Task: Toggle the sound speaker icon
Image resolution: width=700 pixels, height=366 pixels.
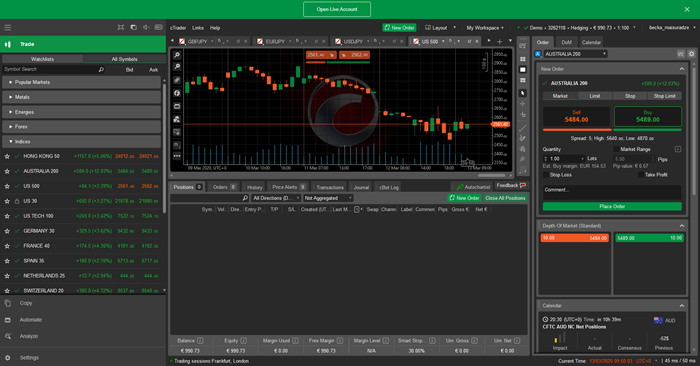Action: [146, 28]
